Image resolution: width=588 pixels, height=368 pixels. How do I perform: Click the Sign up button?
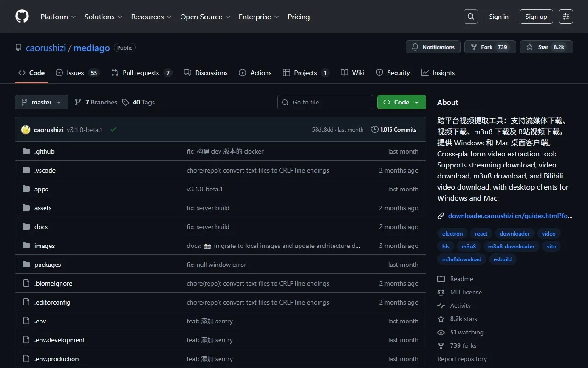(536, 17)
